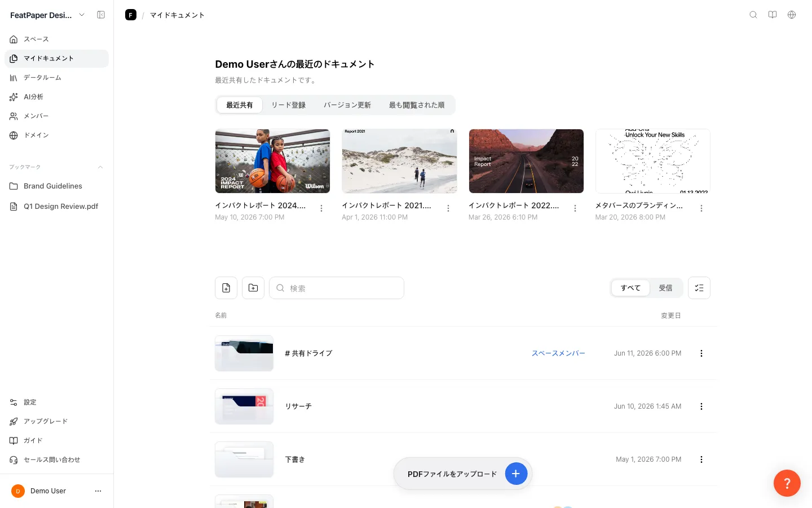The image size is (812, 508).
Task: Open the search icon in top bar
Action: (753, 15)
